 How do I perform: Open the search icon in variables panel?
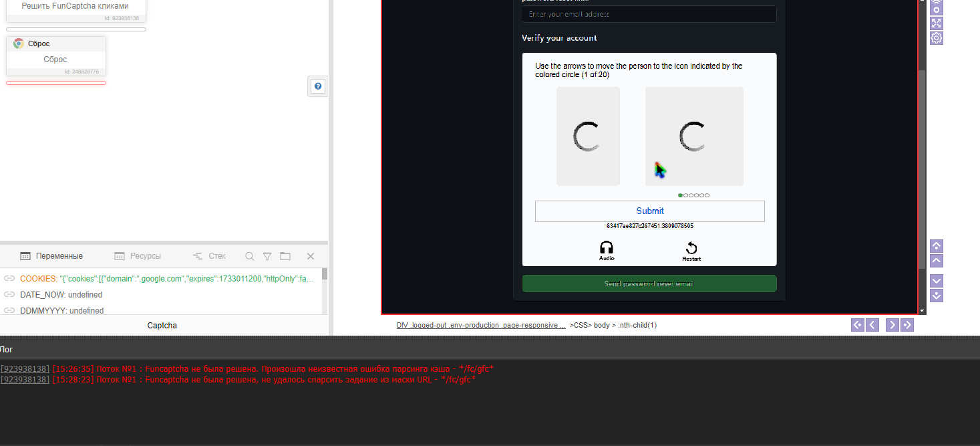coord(250,256)
